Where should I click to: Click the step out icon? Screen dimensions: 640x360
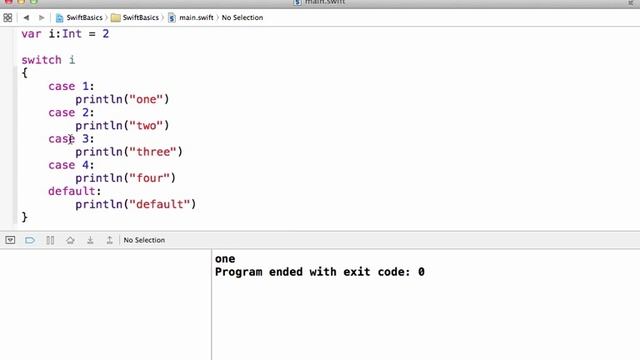coord(109,240)
